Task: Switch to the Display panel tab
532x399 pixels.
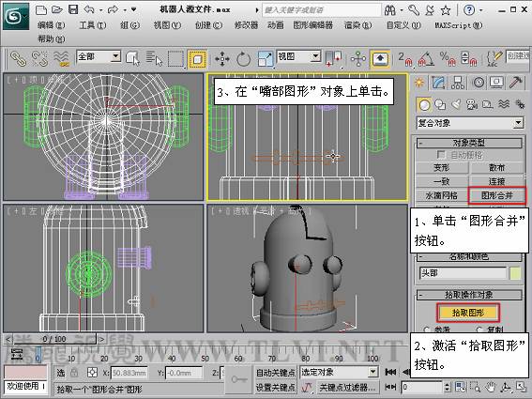Action: pos(496,83)
